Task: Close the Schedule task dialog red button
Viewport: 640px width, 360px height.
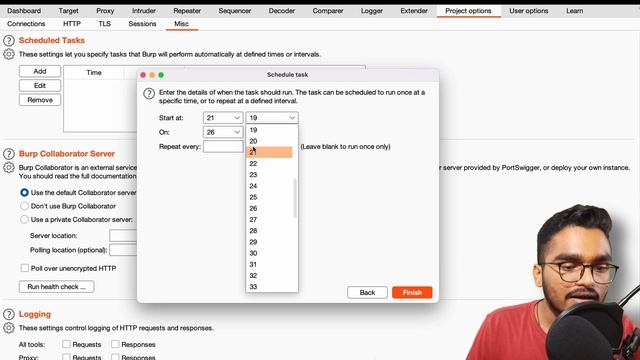Action: pyautogui.click(x=143, y=75)
